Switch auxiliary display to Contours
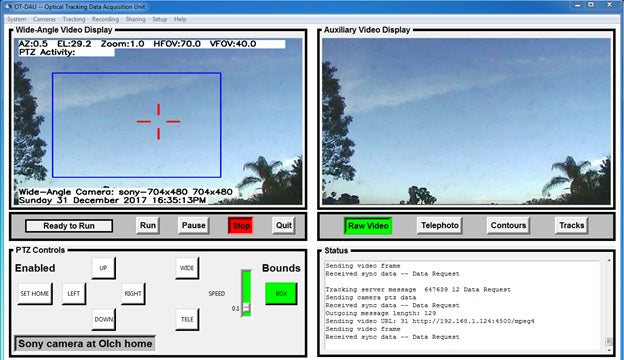This screenshot has width=624, height=360. 508,226
